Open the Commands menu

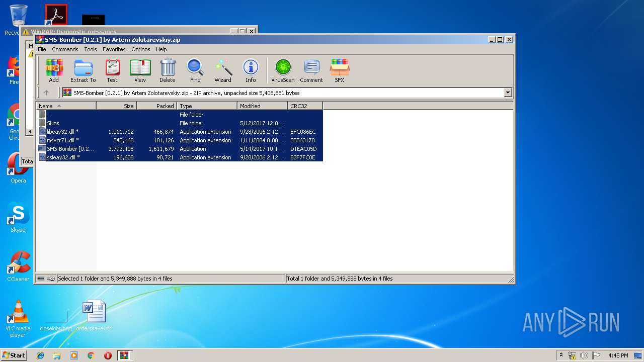pos(65,49)
